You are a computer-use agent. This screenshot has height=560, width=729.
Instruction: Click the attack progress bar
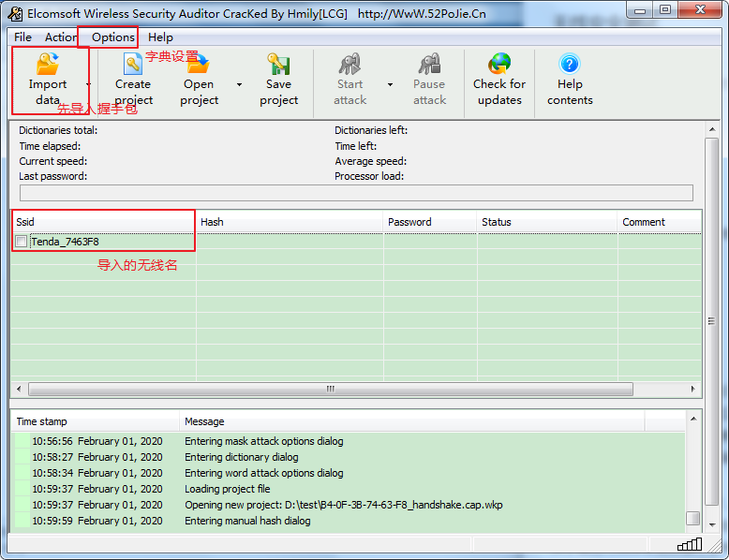click(356, 193)
